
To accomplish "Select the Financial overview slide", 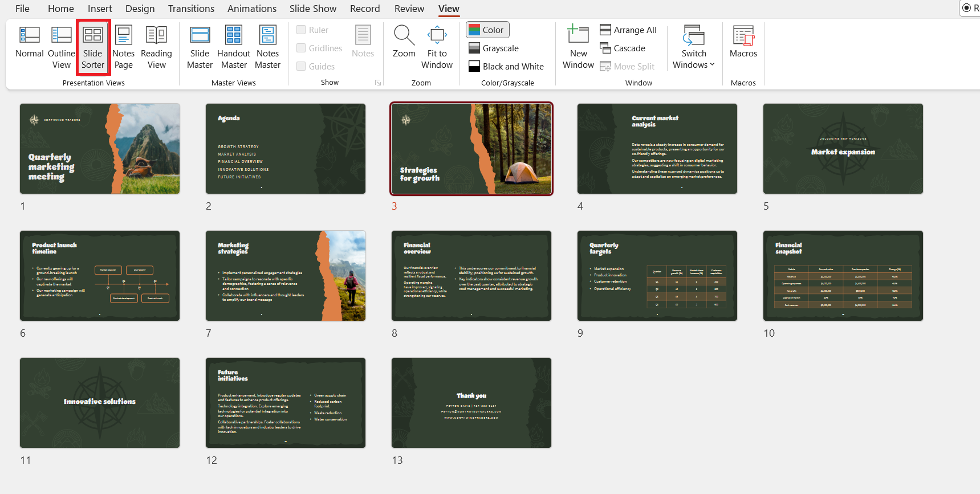I will (471, 276).
